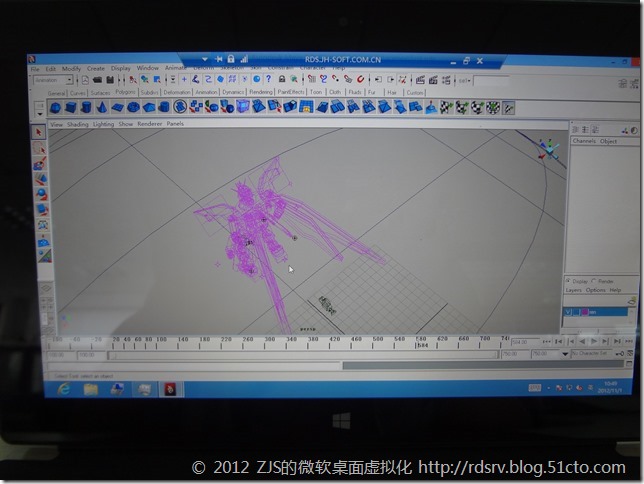The image size is (644, 484).
Task: Open the character set dropdown arrow
Action: click(566, 354)
